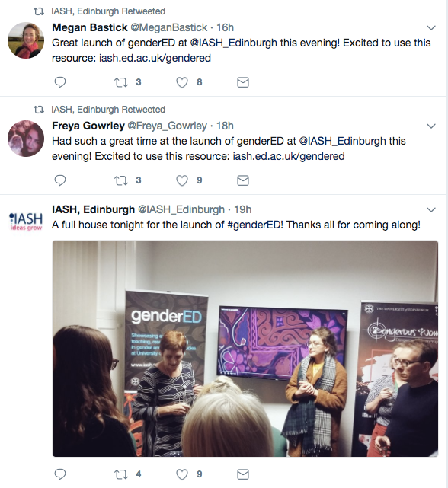Send Megan Bastick's tweet via direct message
The height and width of the screenshot is (488, 448).
[243, 82]
